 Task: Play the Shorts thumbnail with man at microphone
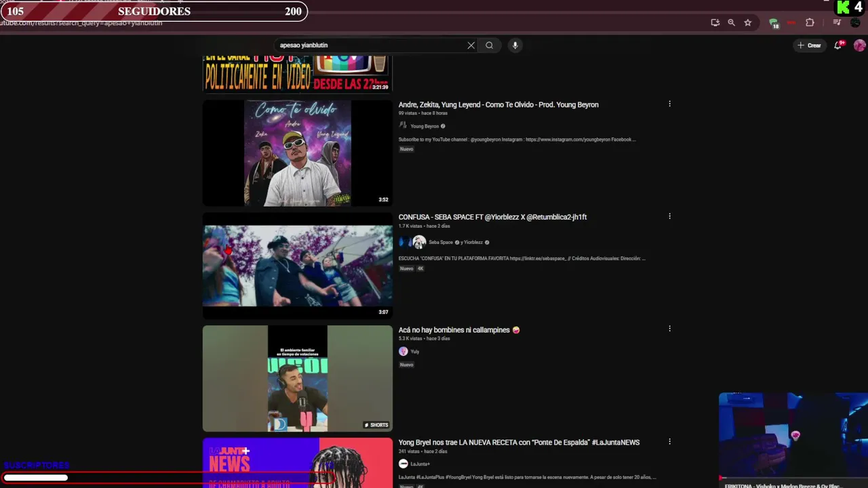tap(298, 378)
